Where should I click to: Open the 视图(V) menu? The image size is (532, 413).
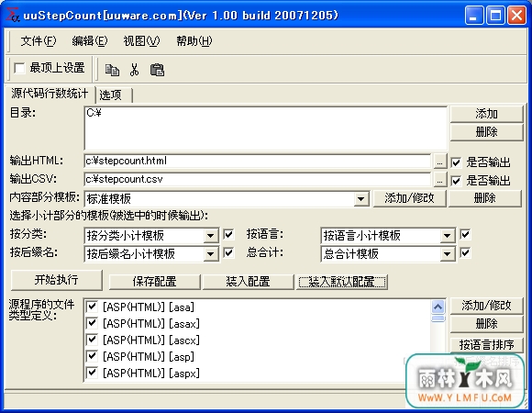click(141, 41)
